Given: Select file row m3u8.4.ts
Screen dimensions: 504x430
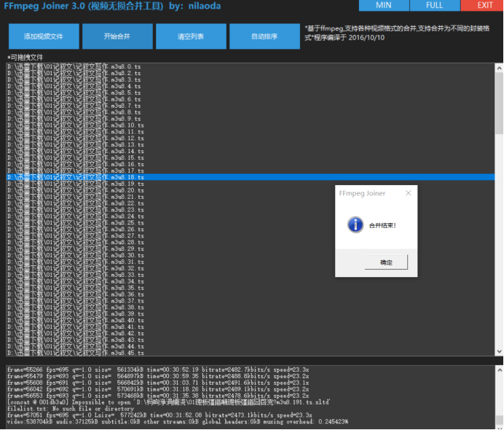Looking at the screenshot, I should [x=251, y=86].
